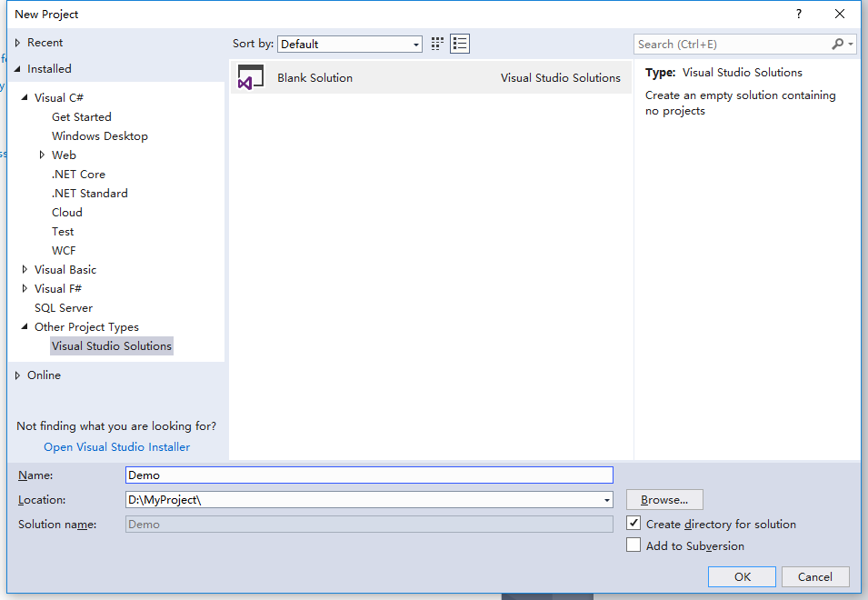
Task: Expand the Visual Basic tree node
Action: point(25,270)
